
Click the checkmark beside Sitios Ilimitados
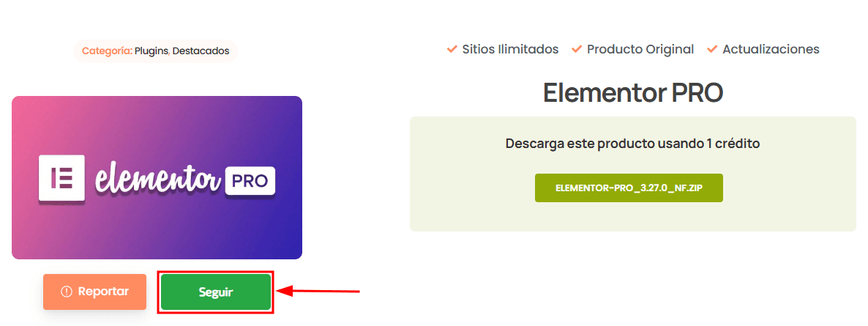click(x=452, y=49)
